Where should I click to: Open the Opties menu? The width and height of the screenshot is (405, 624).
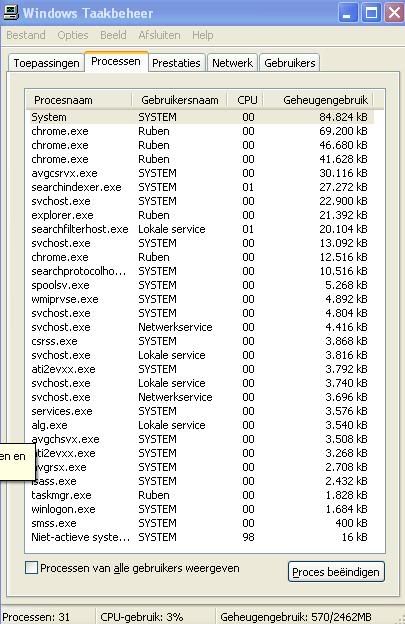click(73, 35)
